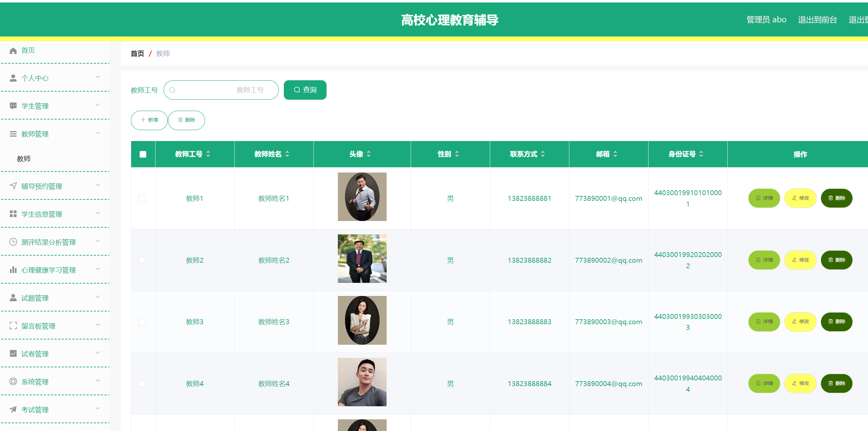This screenshot has width=868, height=431.
Task: Expand the 学生信息管理 menu chevron
Action: 98,213
